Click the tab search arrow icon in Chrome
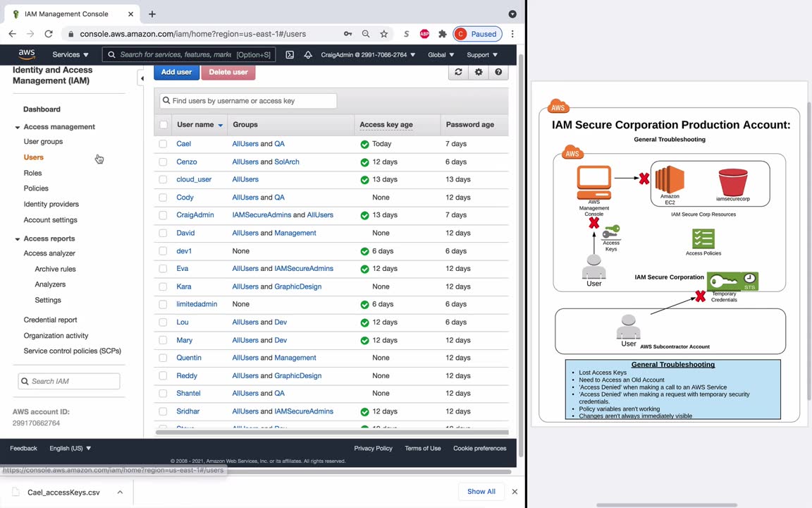Viewport: 812px width, 508px height. (x=512, y=14)
